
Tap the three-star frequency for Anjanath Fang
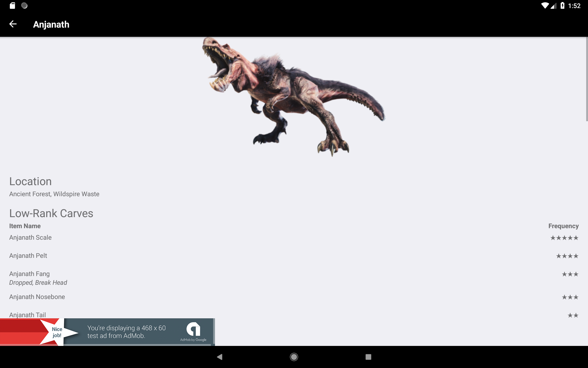tap(570, 274)
